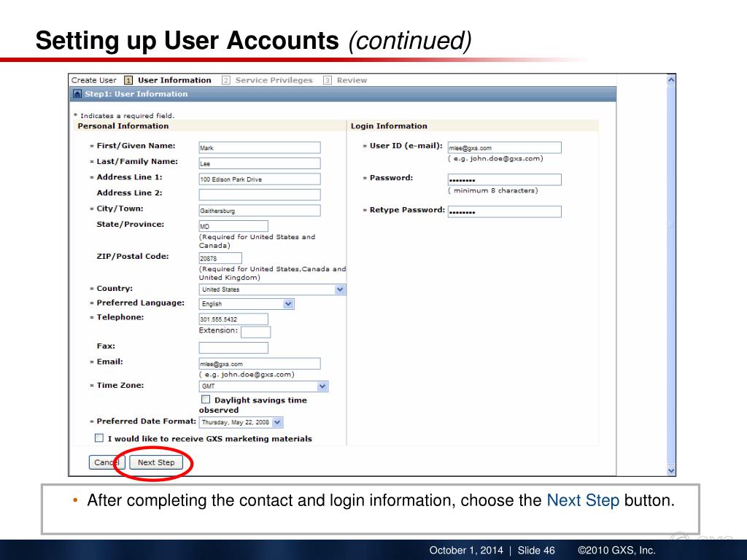
Task: Focus the ZIP/Postal Code field
Action: [220, 258]
